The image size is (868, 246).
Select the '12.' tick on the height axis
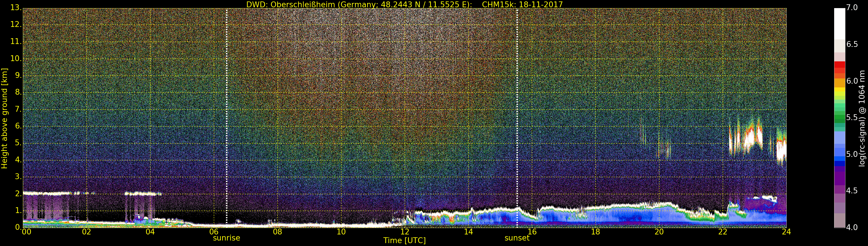tap(16, 25)
